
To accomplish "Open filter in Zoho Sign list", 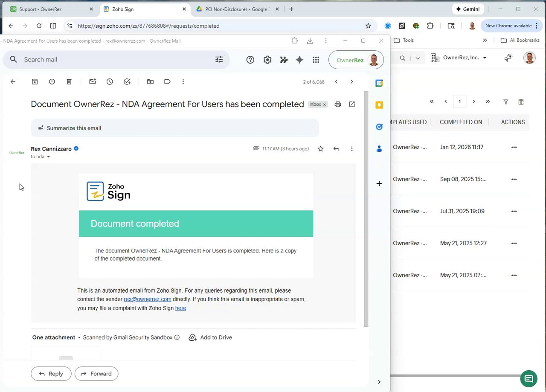I will pyautogui.click(x=505, y=102).
